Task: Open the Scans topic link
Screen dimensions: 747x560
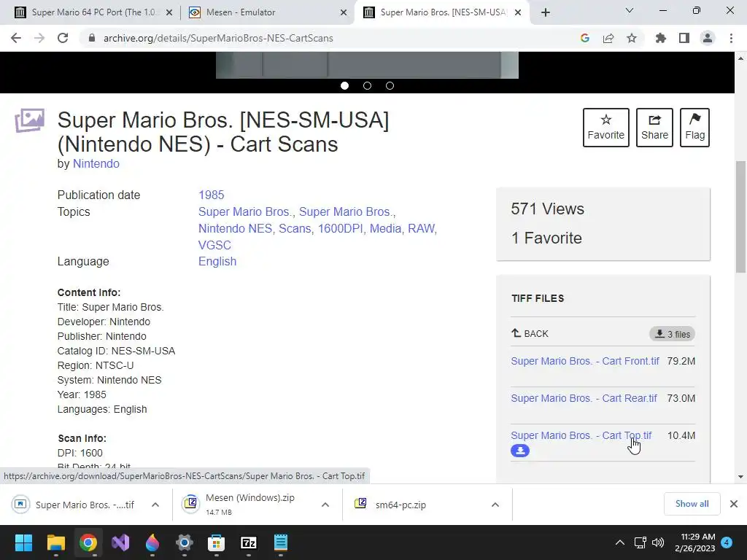Action: coord(295,228)
